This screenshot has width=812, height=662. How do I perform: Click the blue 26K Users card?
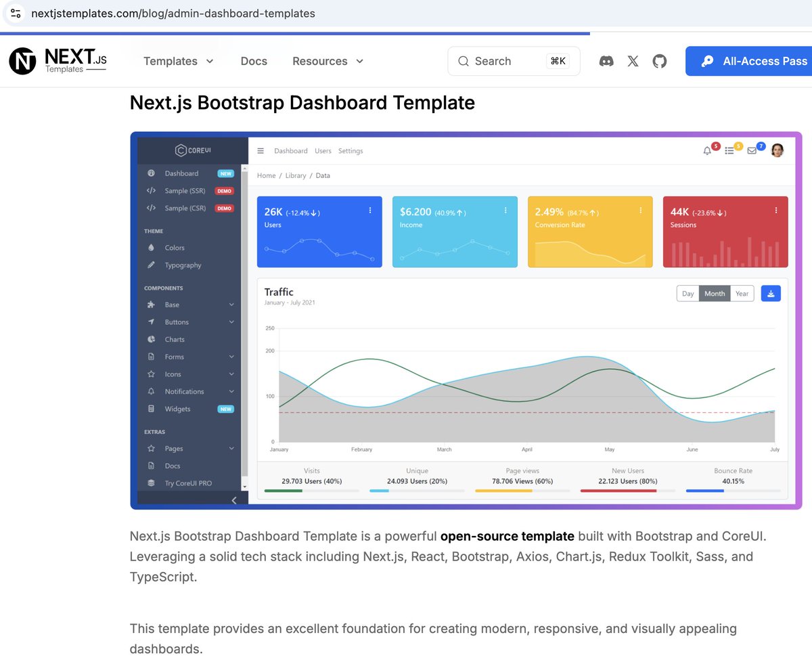pos(319,231)
